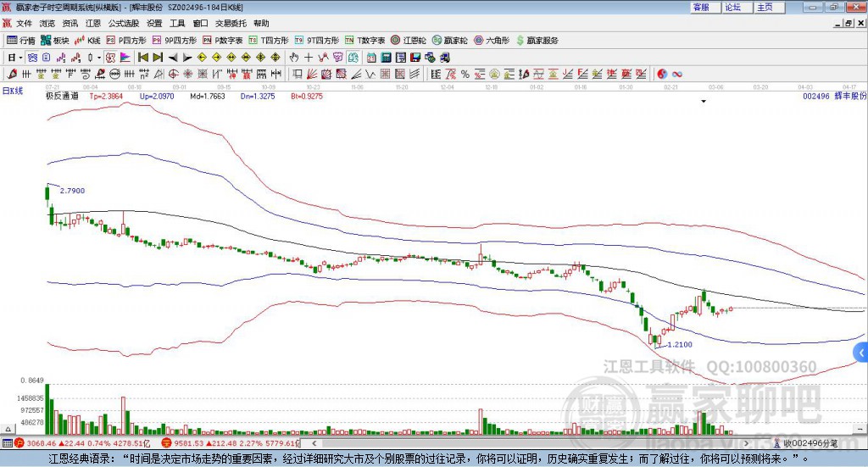This screenshot has width=868, height=467.
Task: Open the 资讯 menu
Action: coord(70,23)
